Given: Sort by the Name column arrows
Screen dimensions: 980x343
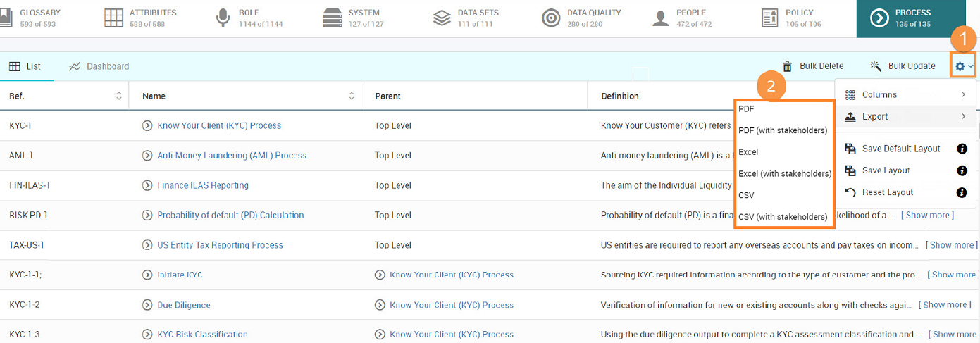Looking at the screenshot, I should point(351,96).
